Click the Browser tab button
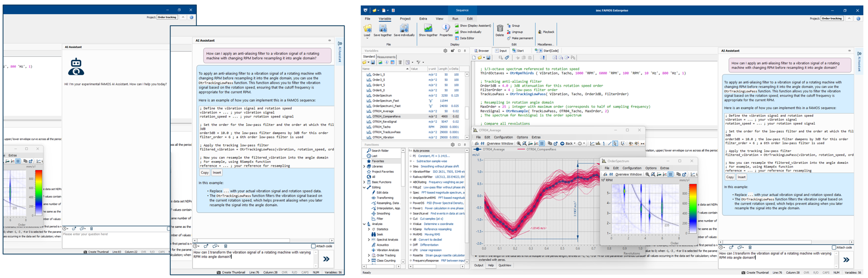 482,51
